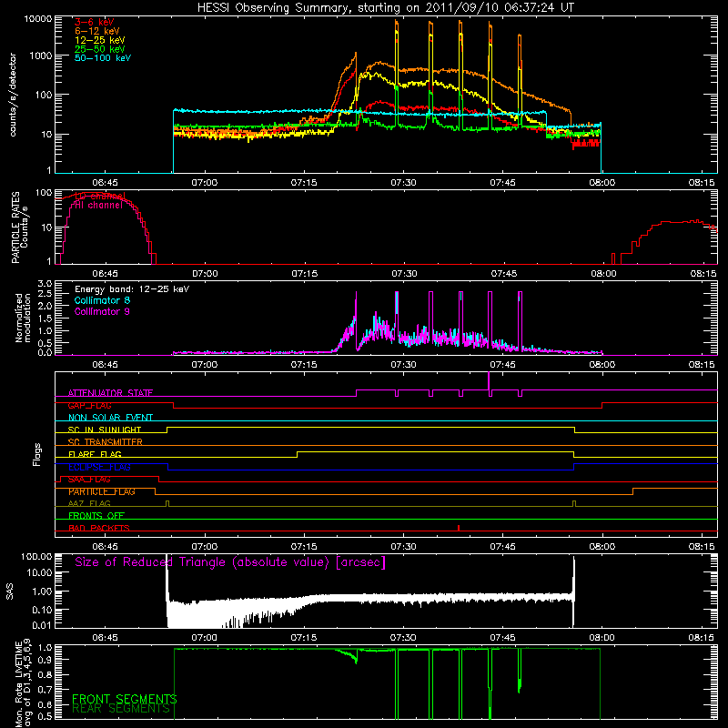
Task: Click the Energy band: 12-25 keV label
Action: pos(132,289)
